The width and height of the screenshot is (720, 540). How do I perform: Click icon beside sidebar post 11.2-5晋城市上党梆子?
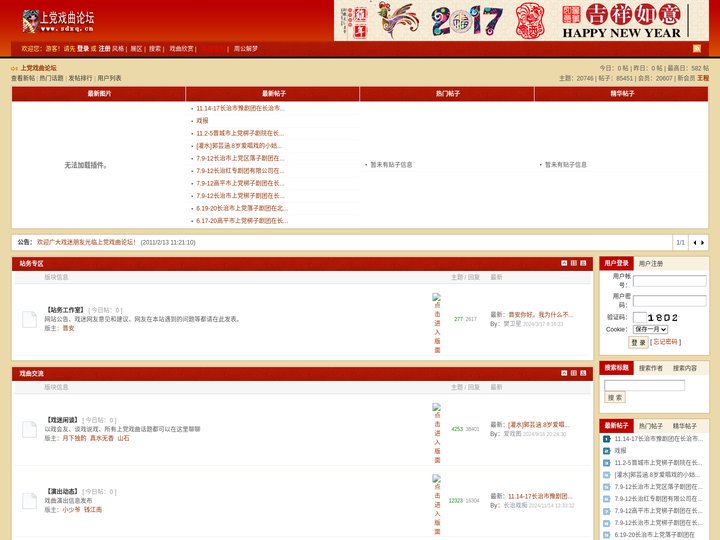click(606, 462)
